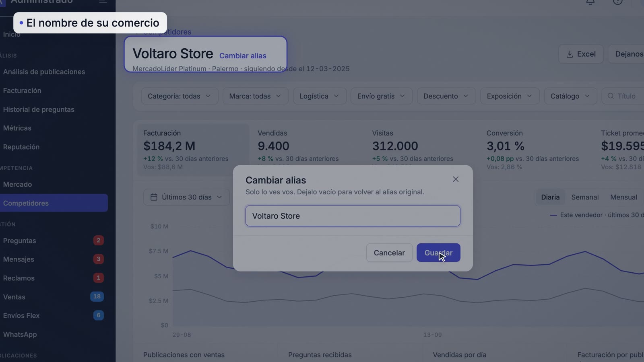Expand the Marca: todas dropdown
Viewport: 644px width, 362px height.
[x=256, y=96]
